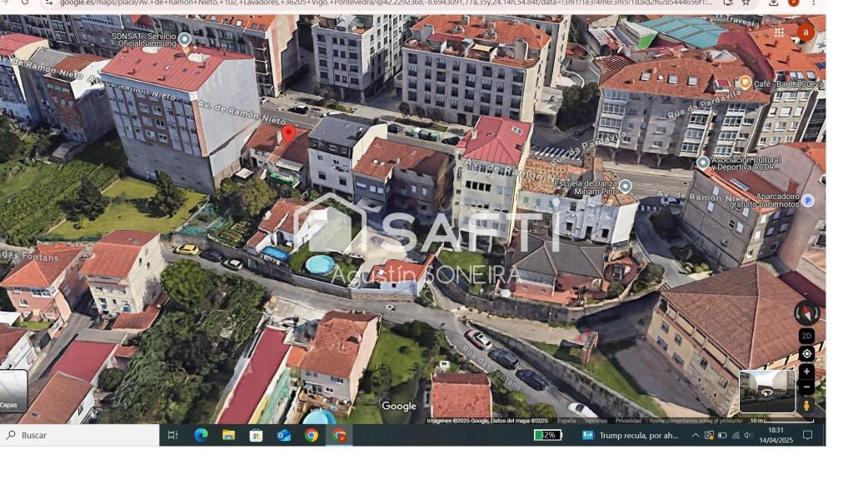Open the Google apps grid

(x=779, y=32)
